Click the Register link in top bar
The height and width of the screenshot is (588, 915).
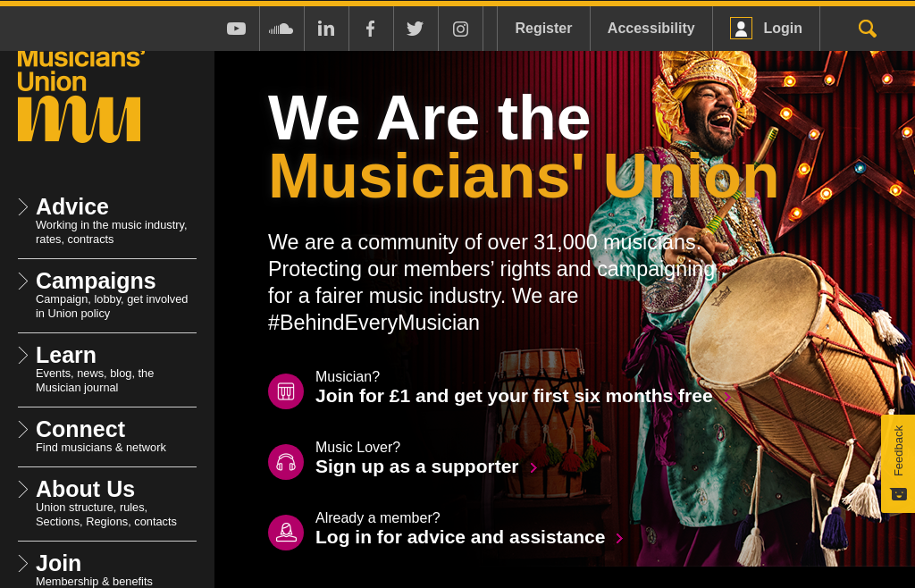click(543, 28)
